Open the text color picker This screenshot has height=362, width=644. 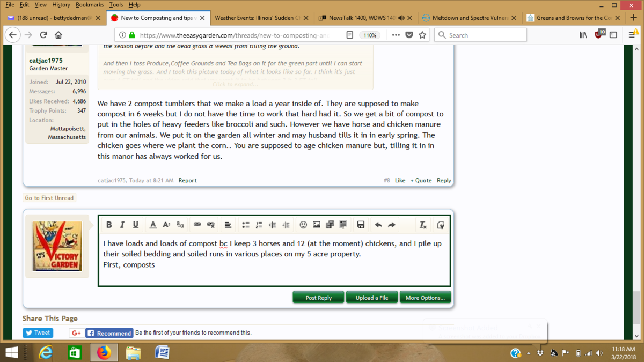pos(153,225)
